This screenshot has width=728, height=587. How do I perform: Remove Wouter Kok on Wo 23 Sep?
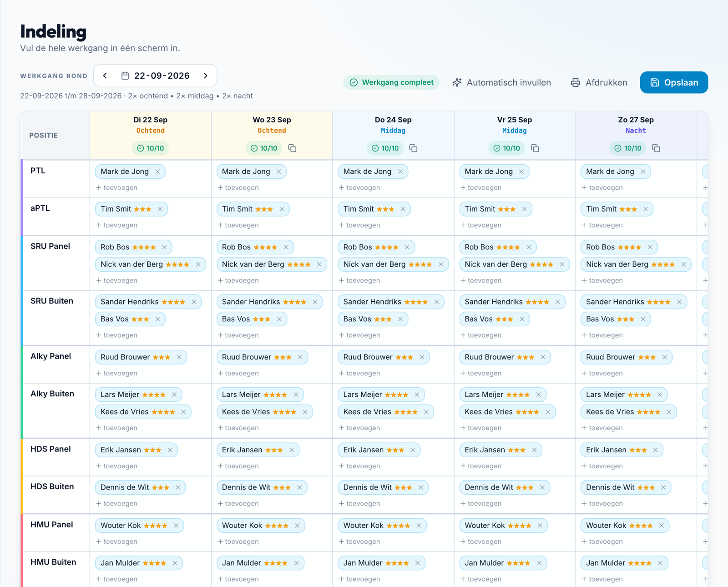(297, 526)
